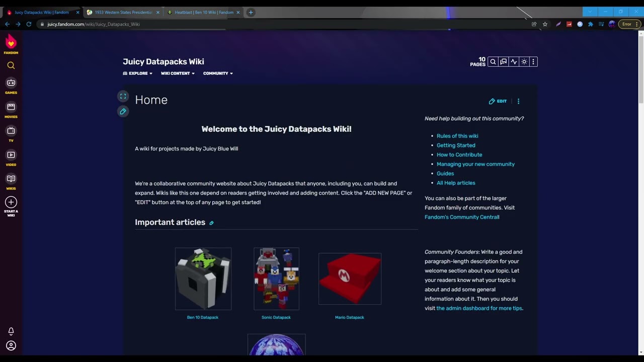Screen dimensions: 644x362
Task: Toggle light/dark theme sun icon
Action: (x=524, y=62)
